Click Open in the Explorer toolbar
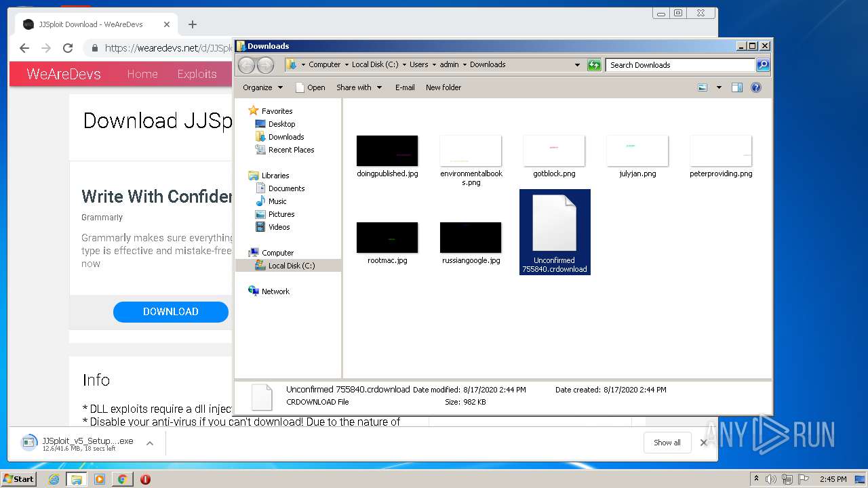This screenshot has width=868, height=488. point(311,87)
